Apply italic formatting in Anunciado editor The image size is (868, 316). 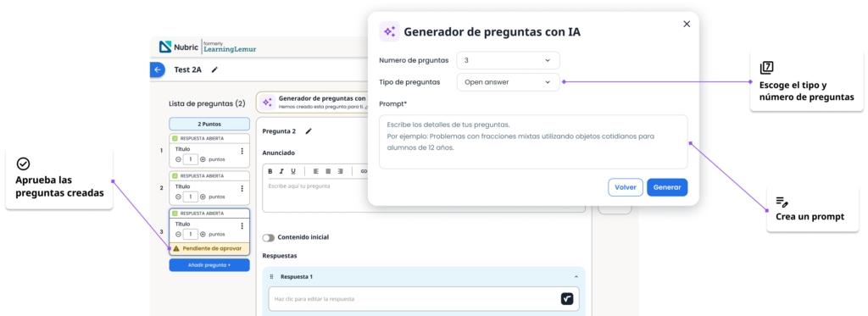pos(281,171)
